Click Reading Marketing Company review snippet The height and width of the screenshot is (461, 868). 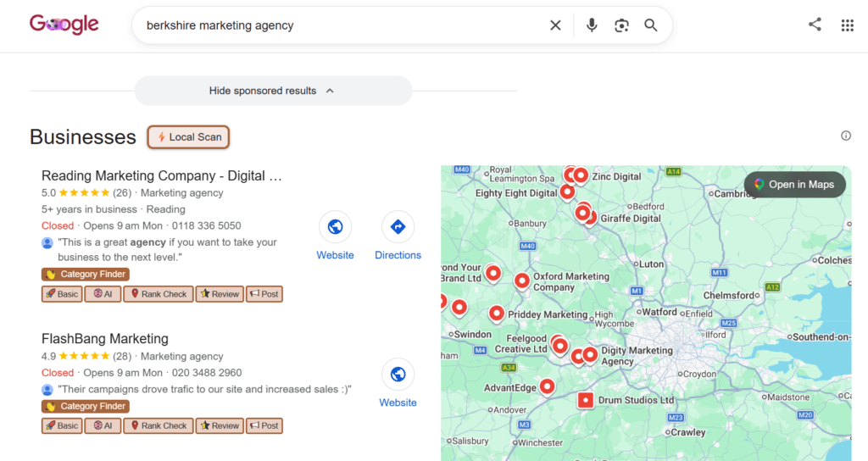pos(167,250)
